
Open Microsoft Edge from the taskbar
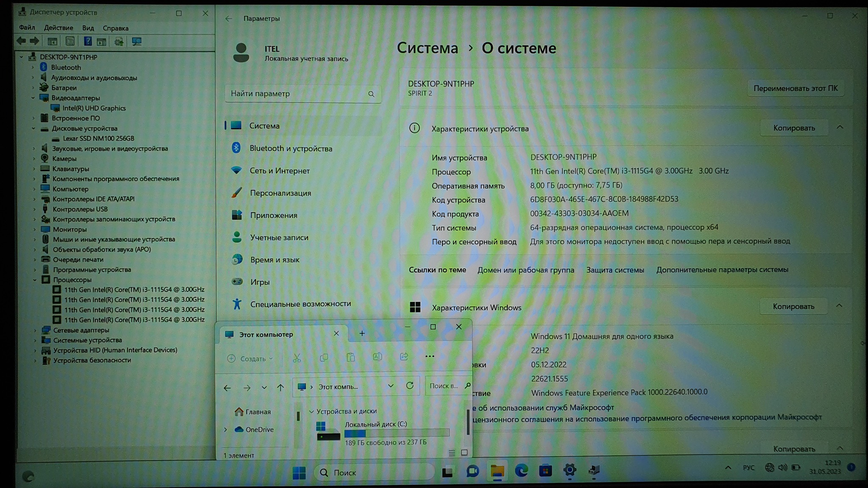point(521,471)
